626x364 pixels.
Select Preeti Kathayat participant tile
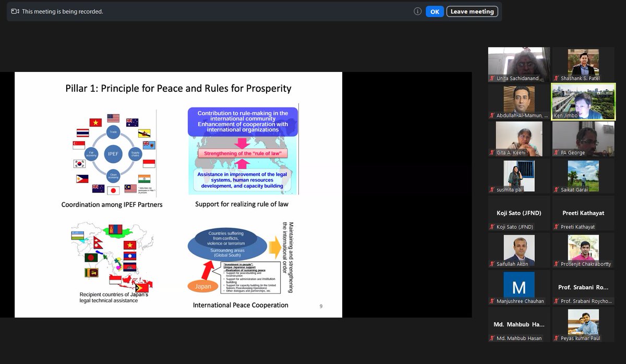(x=583, y=213)
